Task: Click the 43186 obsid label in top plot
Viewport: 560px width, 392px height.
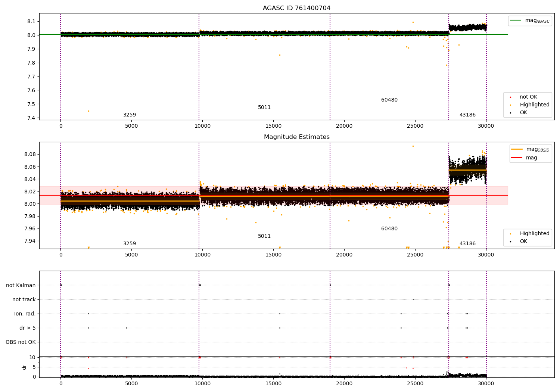Action: [x=467, y=115]
